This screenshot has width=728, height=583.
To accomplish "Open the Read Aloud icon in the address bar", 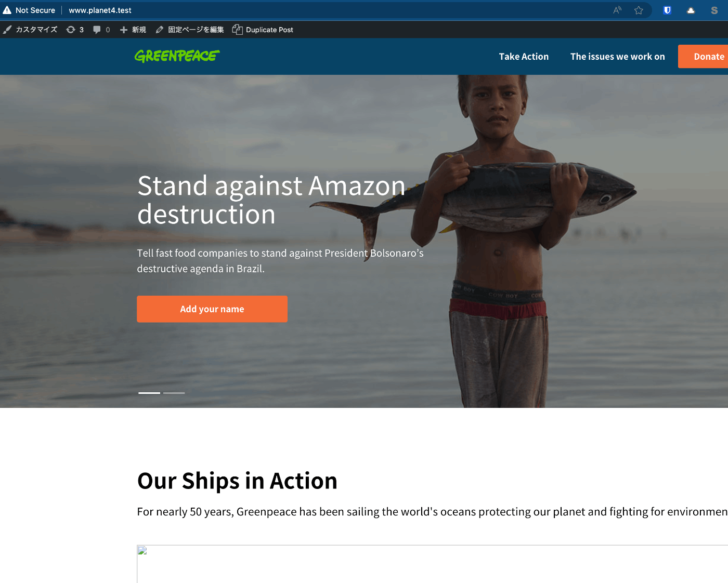I will (617, 10).
